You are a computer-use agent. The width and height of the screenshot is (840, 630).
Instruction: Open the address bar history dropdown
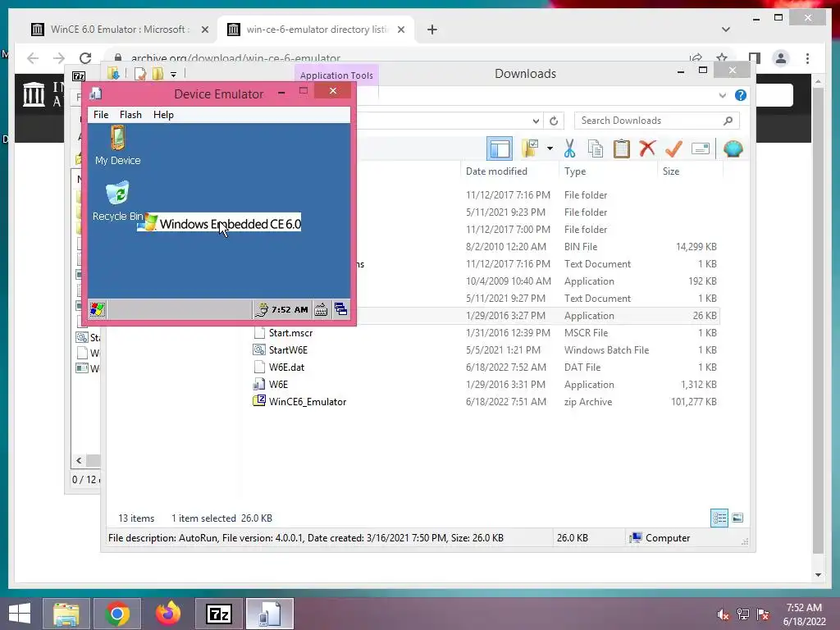click(x=536, y=121)
